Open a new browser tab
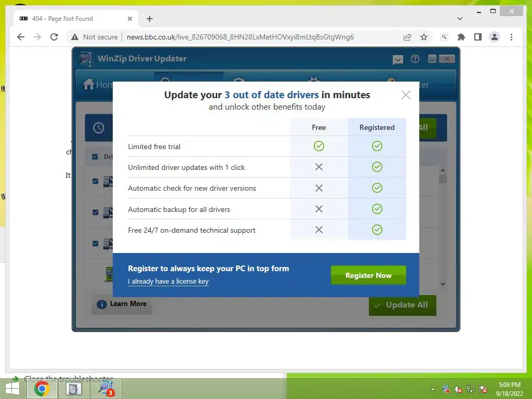The height and width of the screenshot is (399, 532). point(150,19)
